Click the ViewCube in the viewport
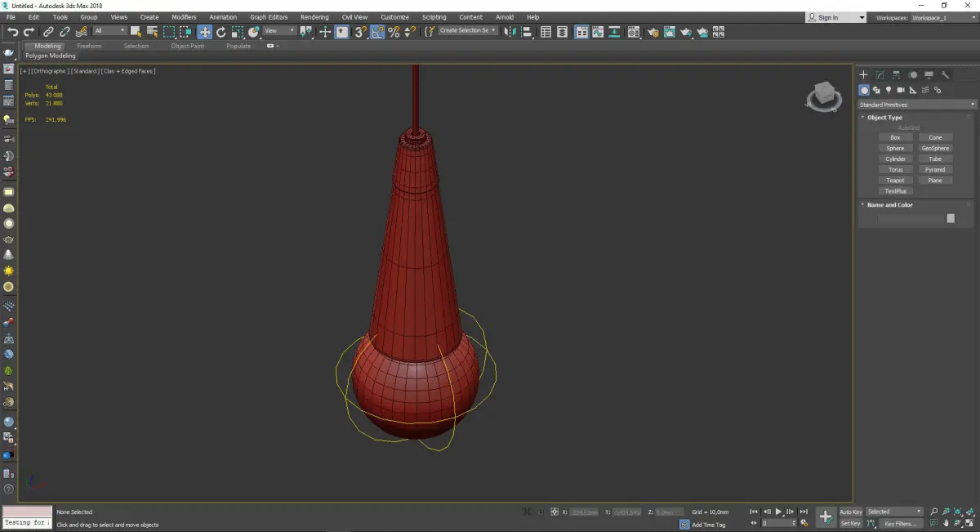Viewport: 980px width, 532px height. pyautogui.click(x=824, y=96)
